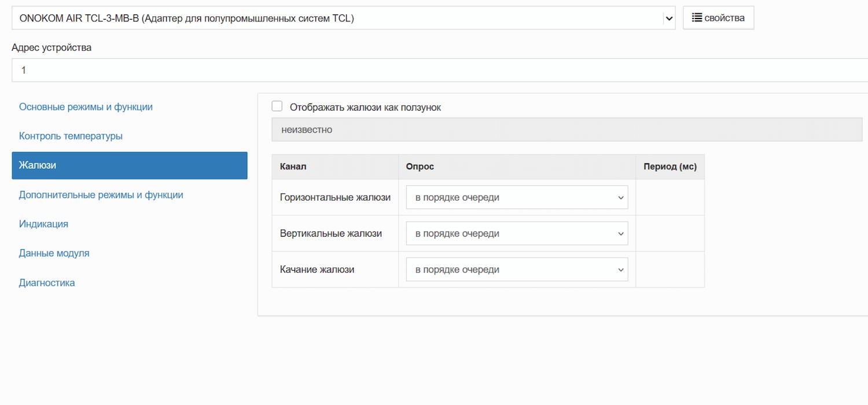The height and width of the screenshot is (405, 868).
Task: Open the Индикация section
Action: point(43,224)
